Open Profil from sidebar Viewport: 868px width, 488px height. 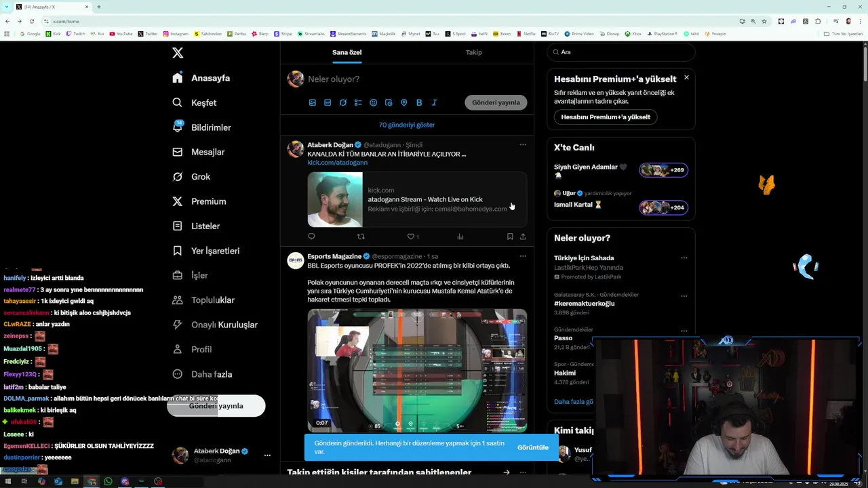click(193, 349)
